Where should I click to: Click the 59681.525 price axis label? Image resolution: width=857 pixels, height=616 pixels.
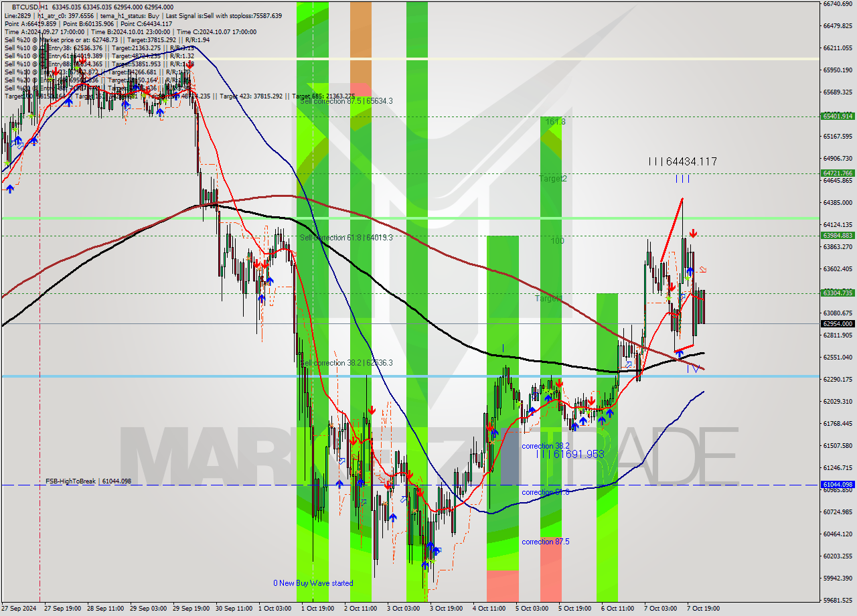[838, 600]
